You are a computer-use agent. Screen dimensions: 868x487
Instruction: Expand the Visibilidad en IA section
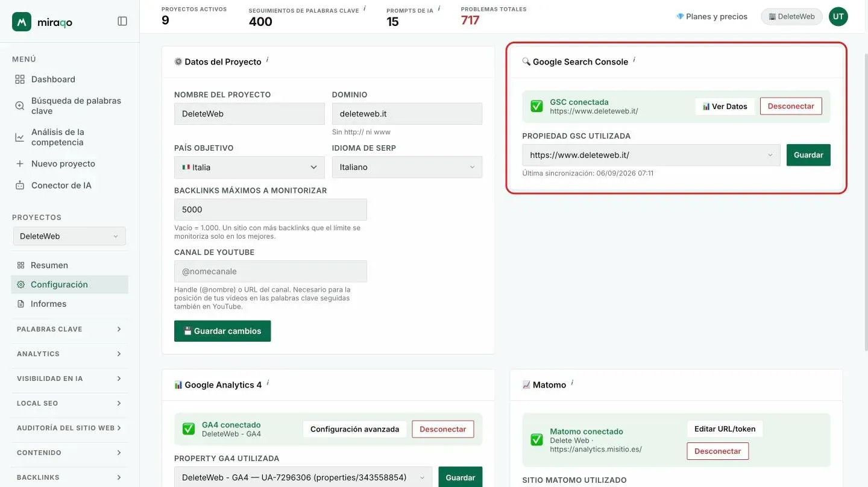click(x=69, y=379)
